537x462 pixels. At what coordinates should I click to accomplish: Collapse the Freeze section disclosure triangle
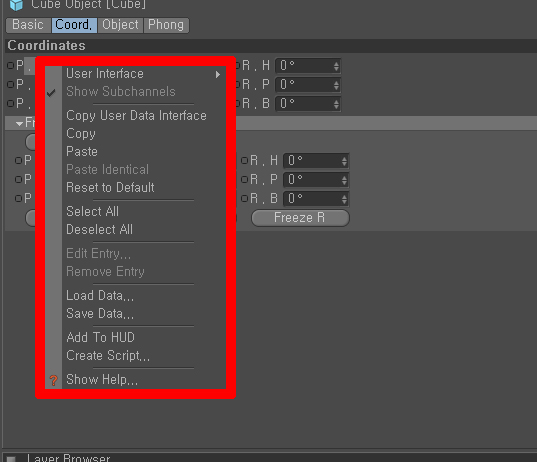[20, 123]
